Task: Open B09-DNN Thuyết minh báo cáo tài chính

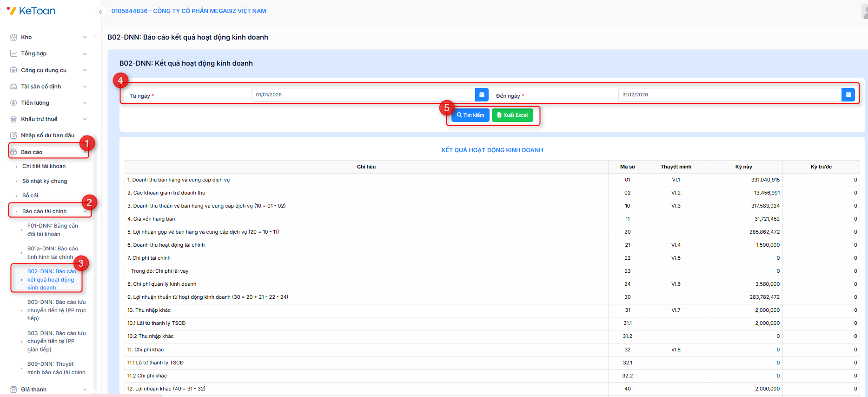Action: tap(56, 368)
